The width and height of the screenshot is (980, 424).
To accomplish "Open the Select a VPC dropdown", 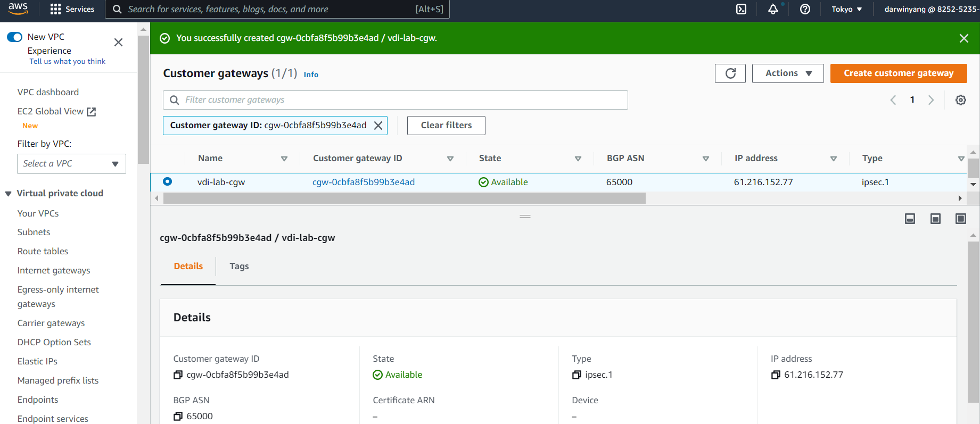I will 71,164.
